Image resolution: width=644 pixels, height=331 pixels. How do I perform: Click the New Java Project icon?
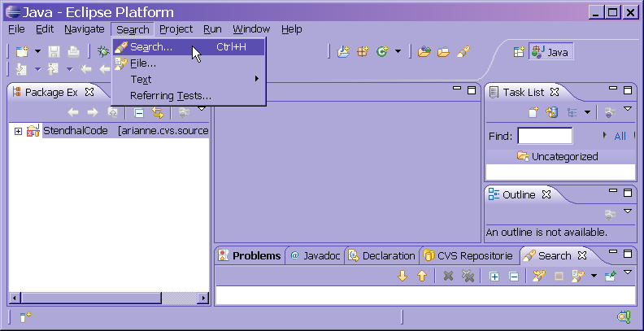click(343, 52)
